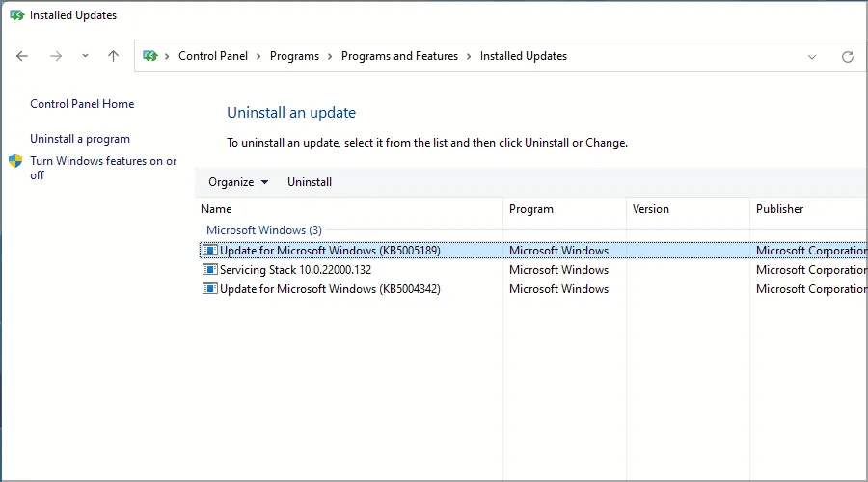Click the Servicing Stack entry icon

click(209, 270)
